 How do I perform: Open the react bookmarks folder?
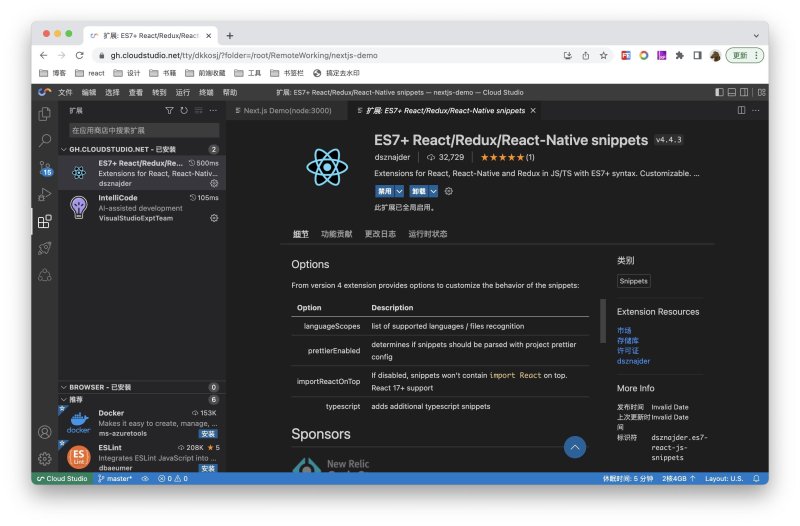90,73
